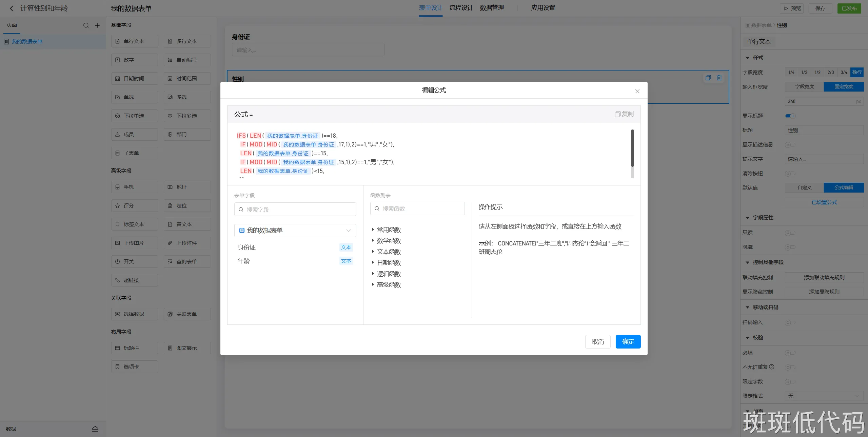Turn on the required field switch
The width and height of the screenshot is (868, 437).
[x=790, y=353]
